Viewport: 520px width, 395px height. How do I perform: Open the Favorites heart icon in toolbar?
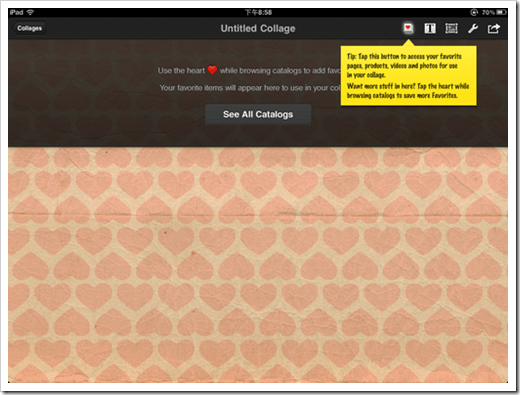pos(408,28)
